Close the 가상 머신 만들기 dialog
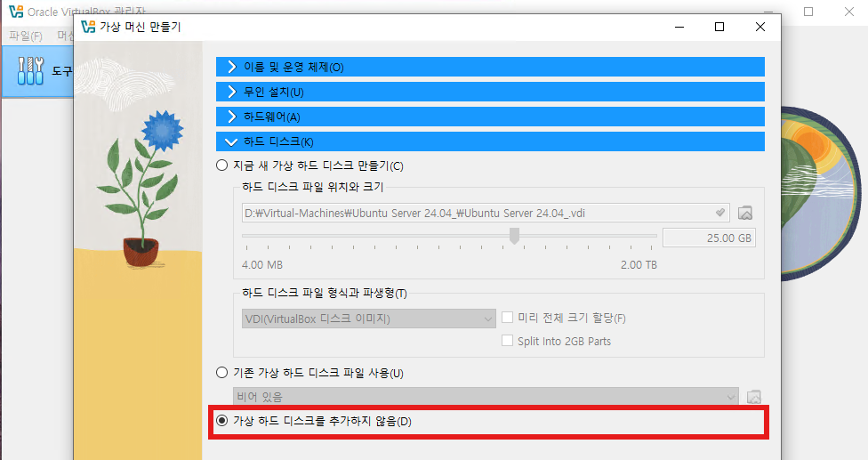This screenshot has width=868, height=460. (760, 27)
